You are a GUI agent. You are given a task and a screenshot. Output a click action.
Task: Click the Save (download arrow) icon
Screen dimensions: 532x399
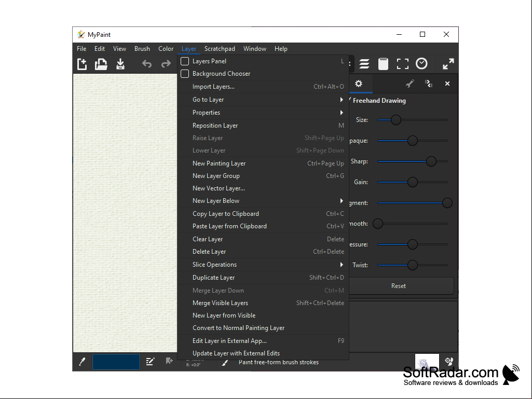point(120,64)
